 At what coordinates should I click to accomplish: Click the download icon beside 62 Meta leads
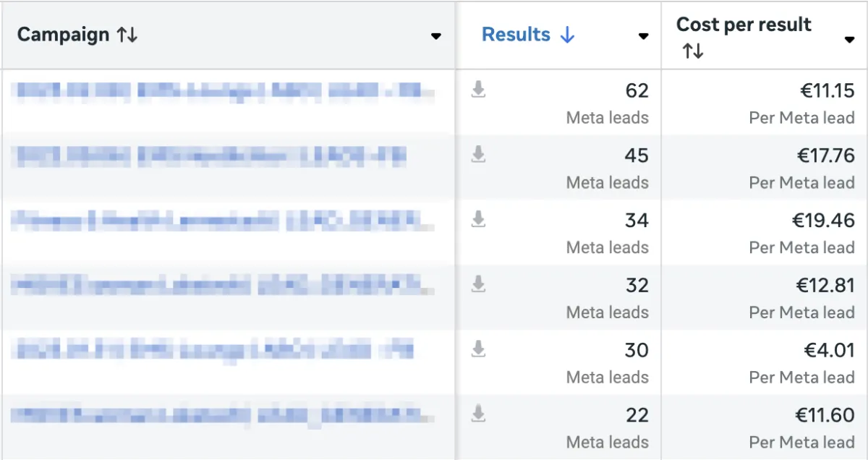pos(478,90)
